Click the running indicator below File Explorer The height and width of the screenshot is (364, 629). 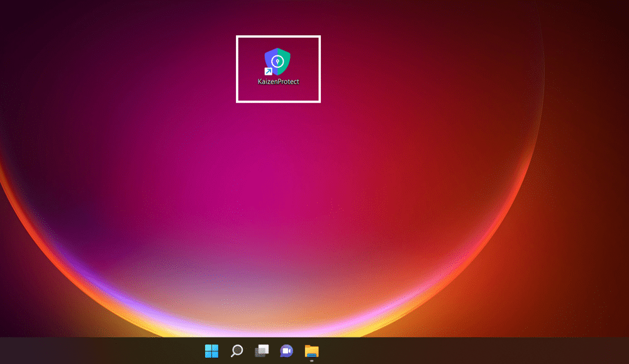click(x=312, y=361)
